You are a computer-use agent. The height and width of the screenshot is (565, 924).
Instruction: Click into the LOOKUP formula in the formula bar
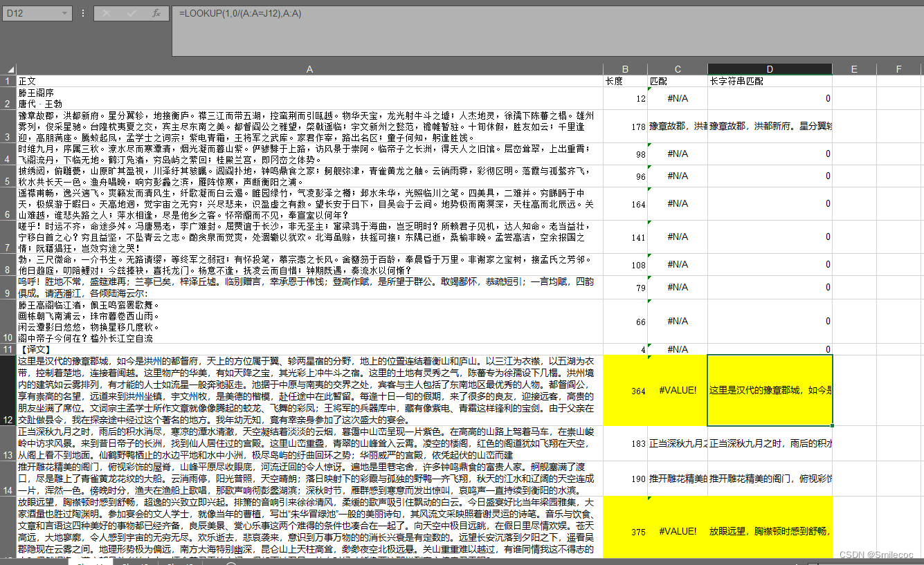pyautogui.click(x=240, y=13)
